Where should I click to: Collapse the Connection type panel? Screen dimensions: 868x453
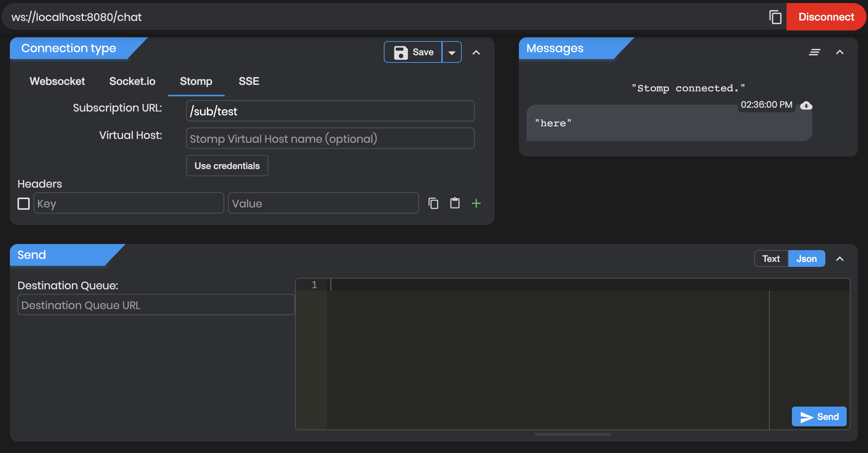[476, 53]
